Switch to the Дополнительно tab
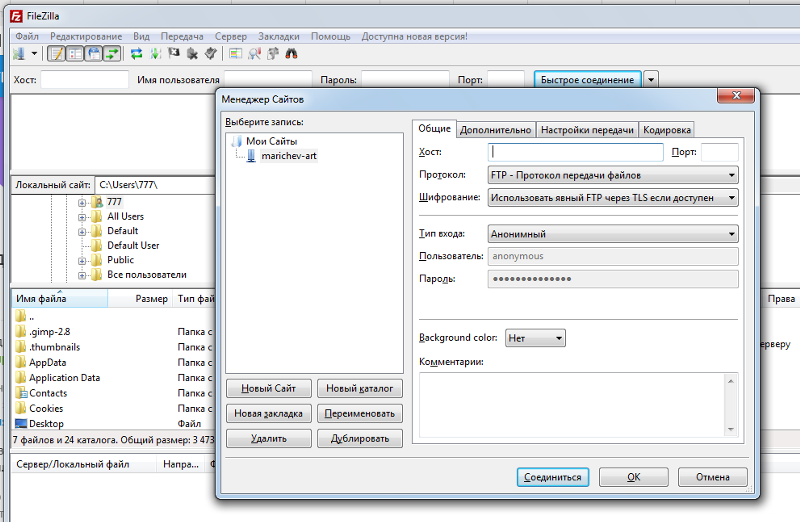800x522 pixels. (x=496, y=130)
